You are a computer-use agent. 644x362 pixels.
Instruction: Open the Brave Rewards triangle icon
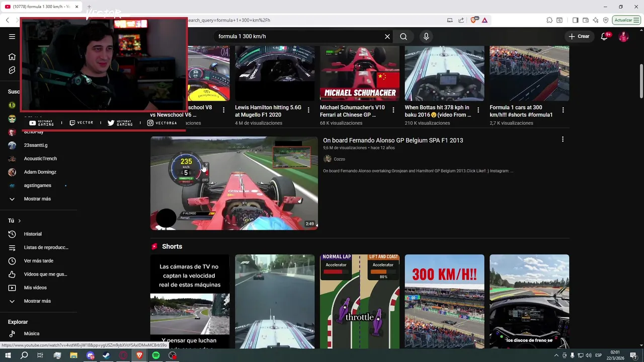click(x=485, y=20)
